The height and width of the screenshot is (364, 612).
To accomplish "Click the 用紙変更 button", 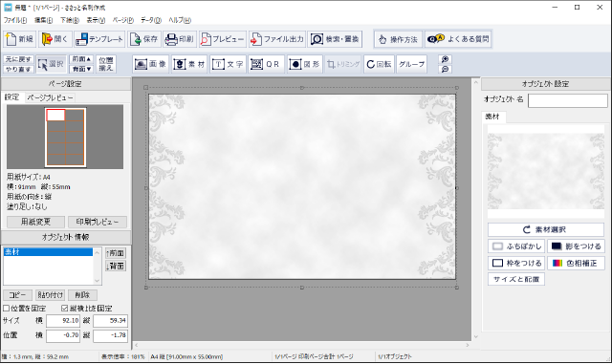I will pos(35,222).
